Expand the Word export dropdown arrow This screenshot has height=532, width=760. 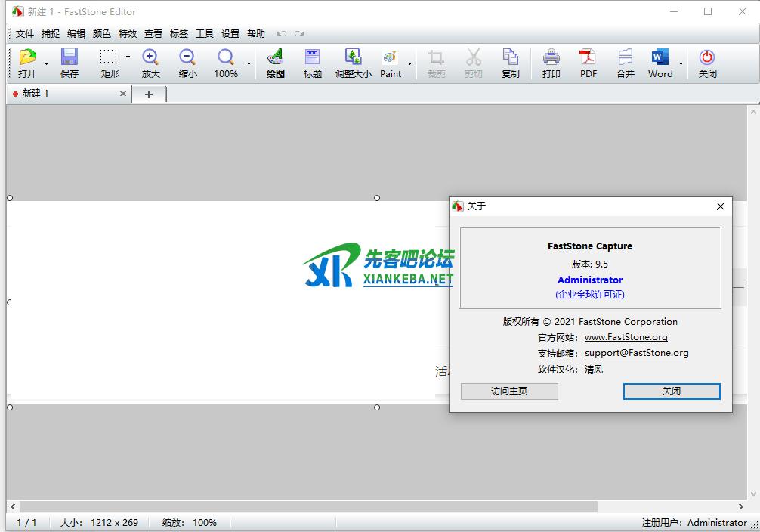[x=681, y=64]
